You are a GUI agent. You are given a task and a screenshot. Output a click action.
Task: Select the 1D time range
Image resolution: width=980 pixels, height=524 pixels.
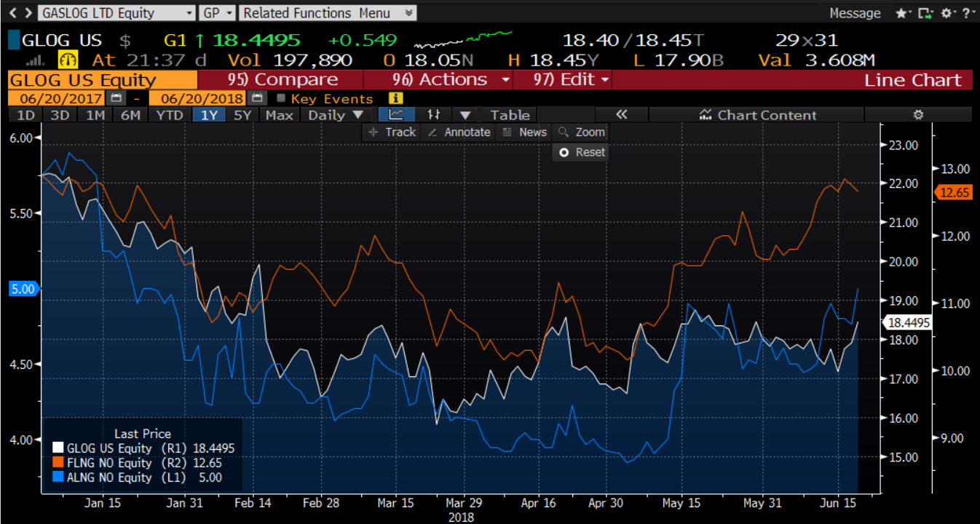[25, 115]
